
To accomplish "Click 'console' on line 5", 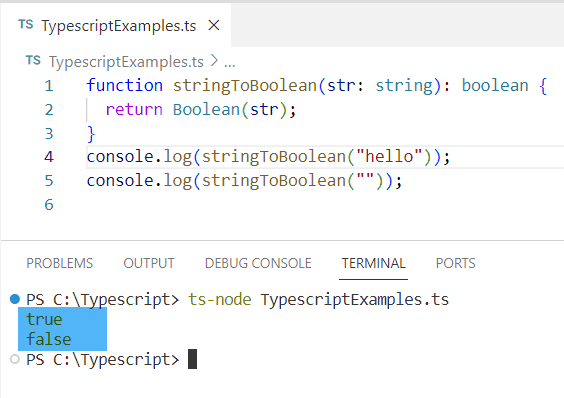I will (120, 181).
